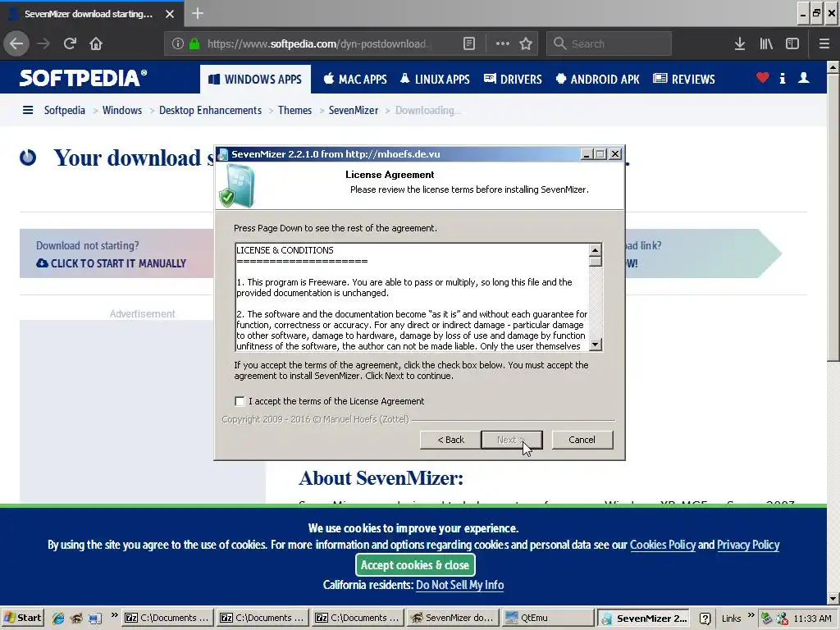
Task: Check the accept License Agreement checkbox
Action: tap(240, 401)
